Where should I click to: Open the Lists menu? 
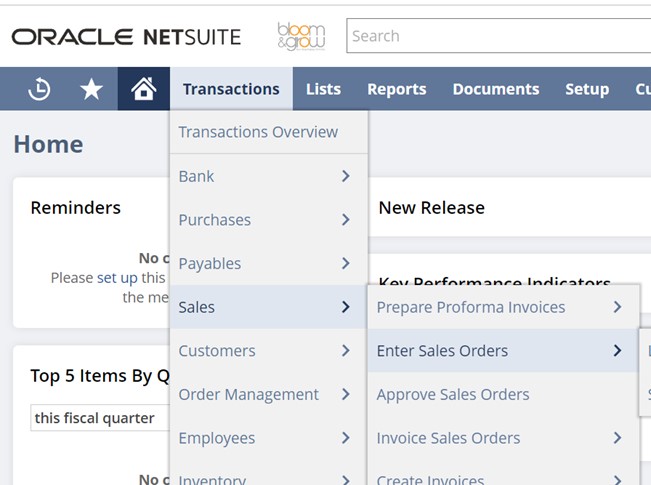323,89
